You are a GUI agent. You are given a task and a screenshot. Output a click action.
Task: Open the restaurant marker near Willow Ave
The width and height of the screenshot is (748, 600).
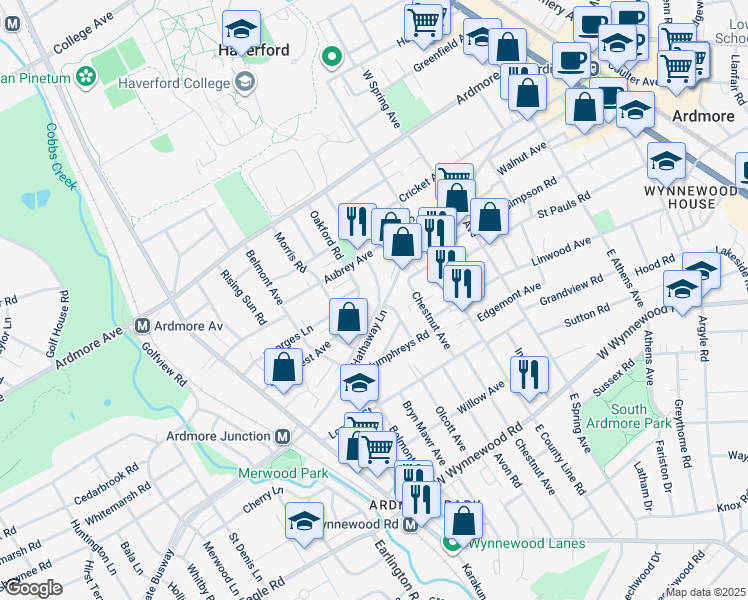point(530,376)
